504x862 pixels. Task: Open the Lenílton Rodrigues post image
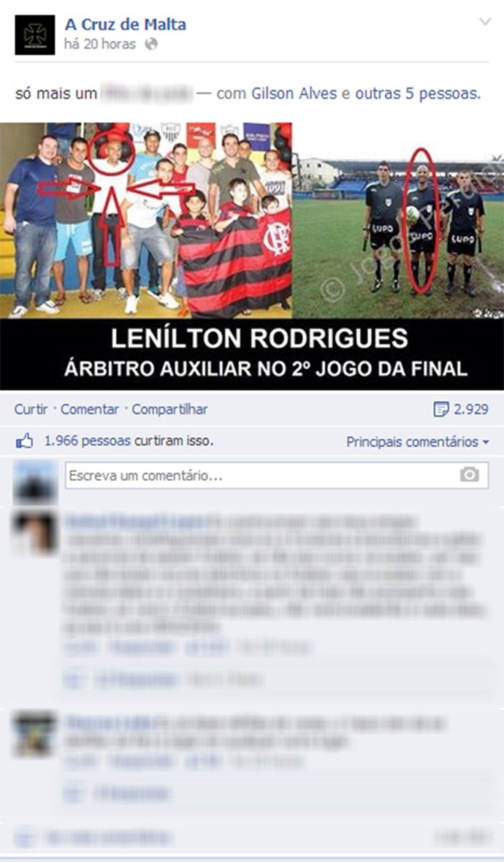point(252,256)
